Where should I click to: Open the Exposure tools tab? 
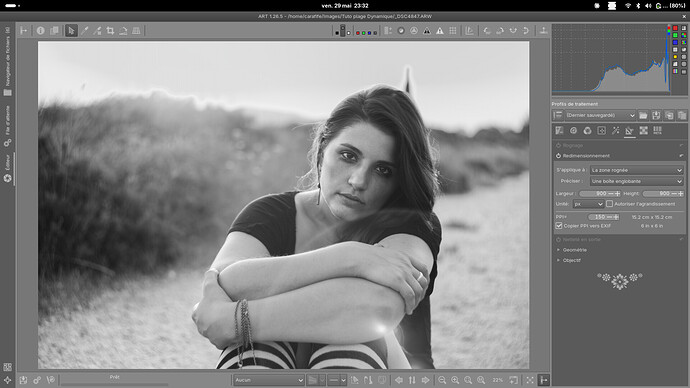point(559,130)
